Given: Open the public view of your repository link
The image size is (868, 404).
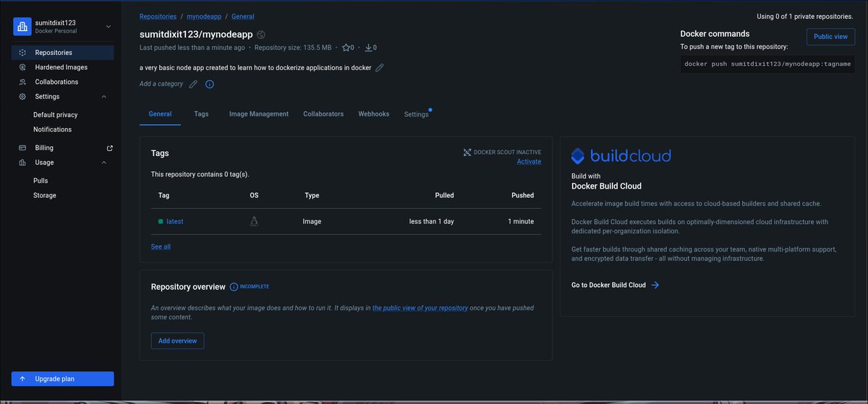Looking at the screenshot, I should pyautogui.click(x=420, y=308).
